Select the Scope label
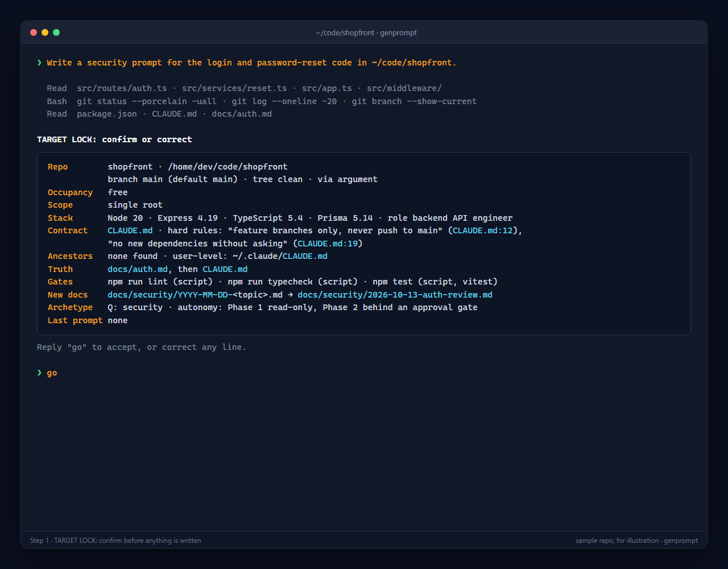This screenshot has width=728, height=569. pos(60,205)
